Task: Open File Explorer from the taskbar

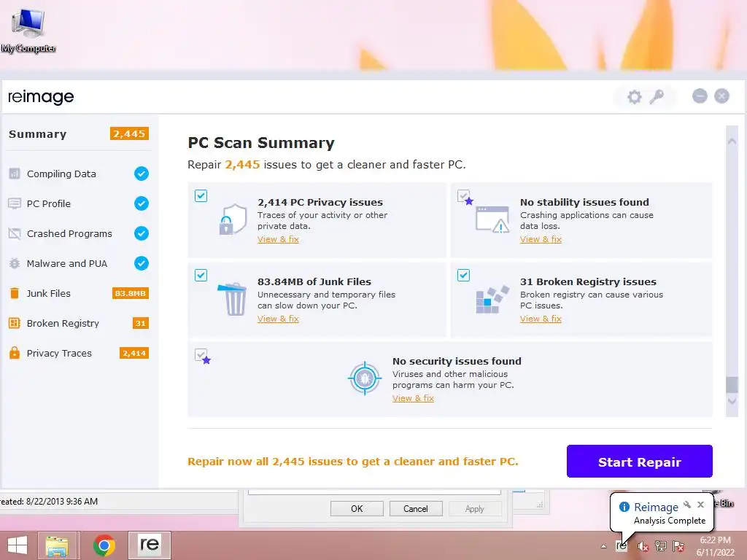Action: point(57,545)
